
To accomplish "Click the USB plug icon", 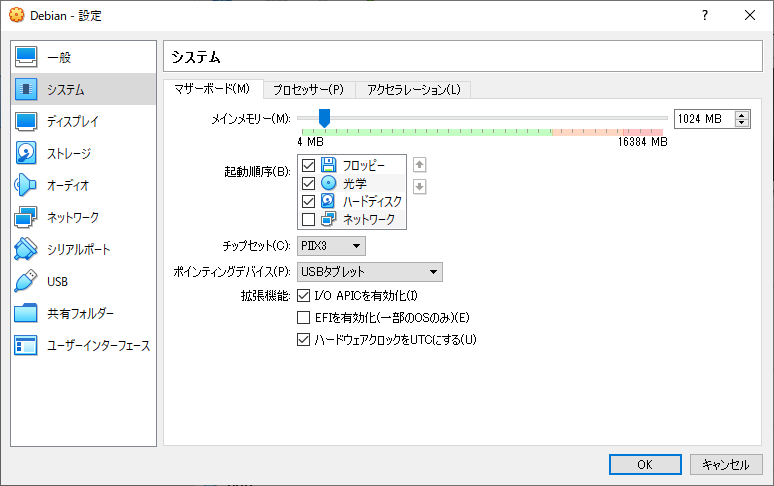I will (26, 281).
